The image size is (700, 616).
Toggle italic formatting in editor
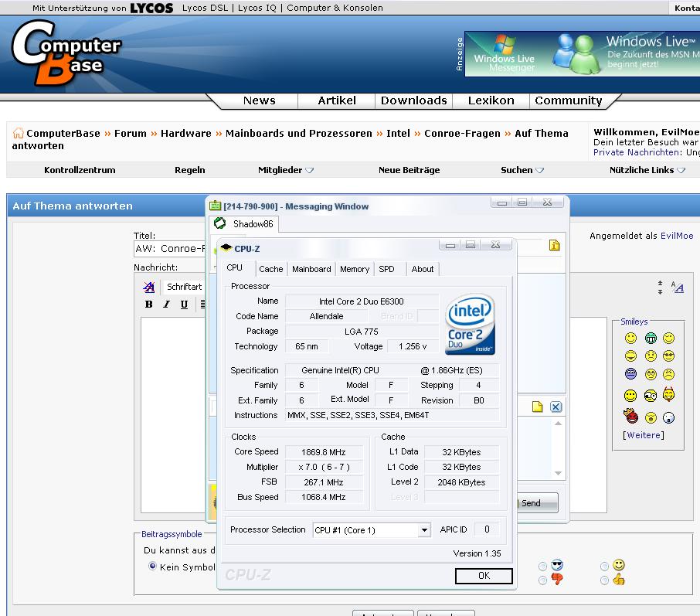[x=167, y=305]
